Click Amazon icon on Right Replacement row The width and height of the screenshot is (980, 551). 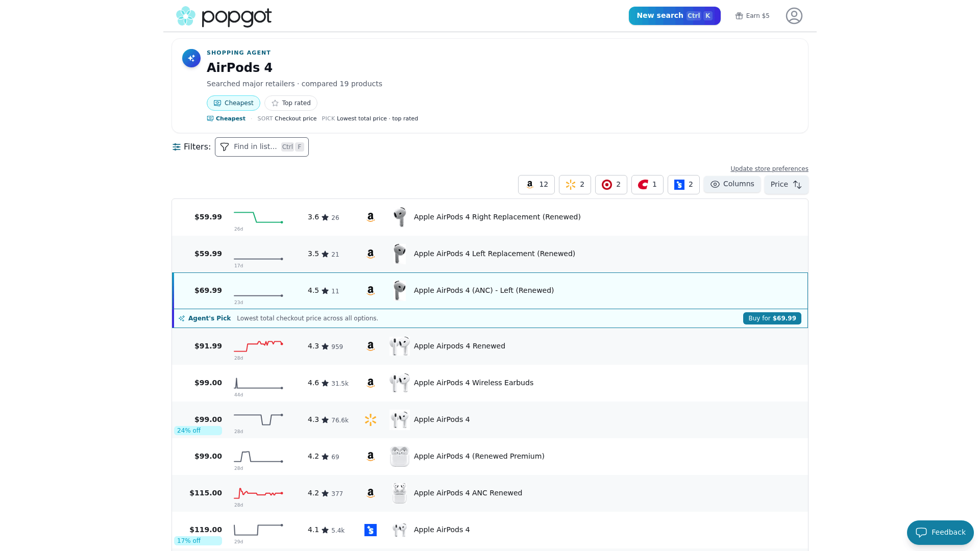(371, 217)
